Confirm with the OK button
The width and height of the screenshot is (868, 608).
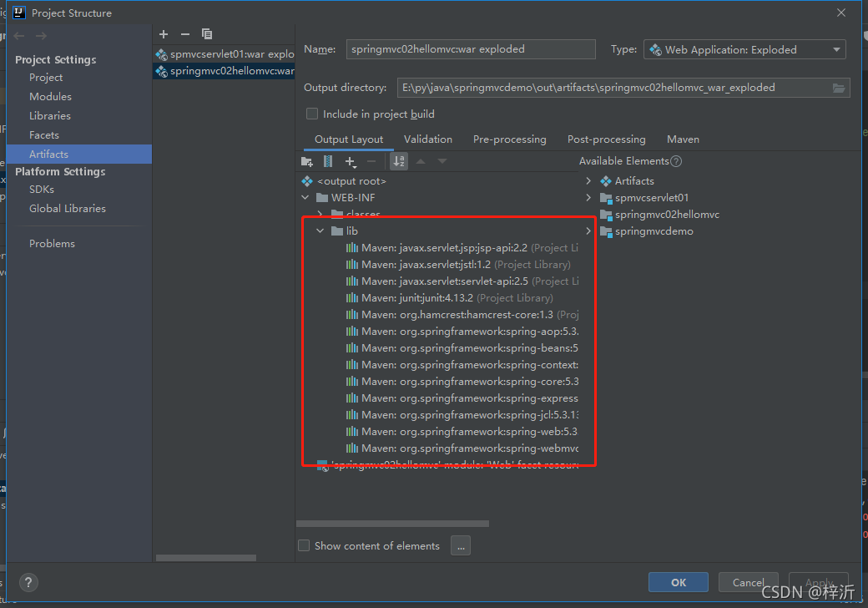pos(678,583)
